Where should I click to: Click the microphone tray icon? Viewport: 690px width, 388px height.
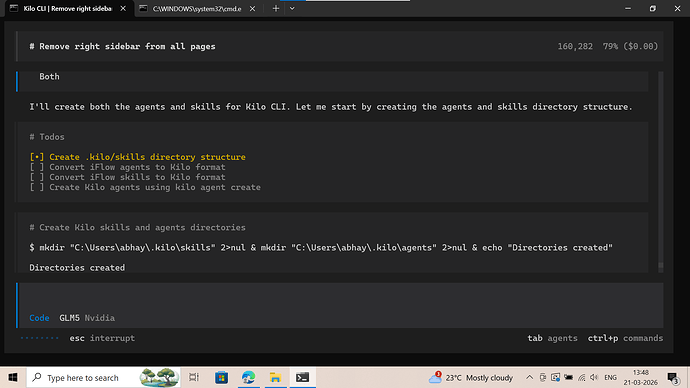point(543,377)
